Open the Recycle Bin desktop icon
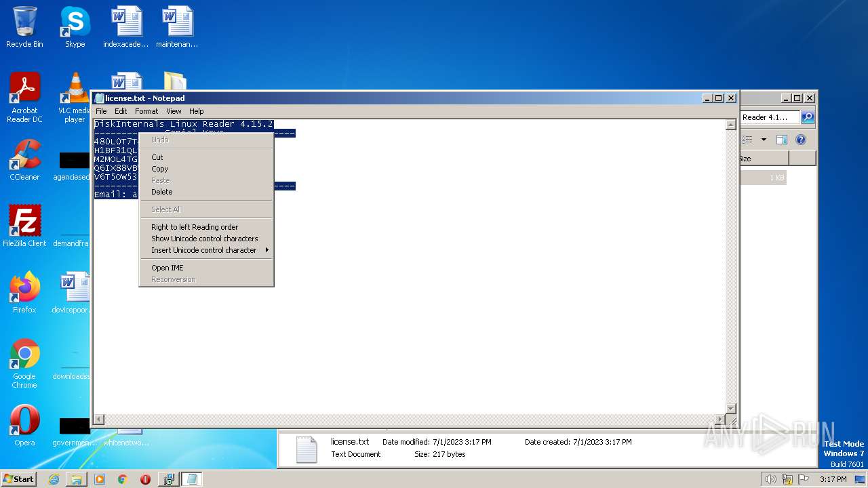Screen dimensions: 868x488 pyautogui.click(x=24, y=27)
